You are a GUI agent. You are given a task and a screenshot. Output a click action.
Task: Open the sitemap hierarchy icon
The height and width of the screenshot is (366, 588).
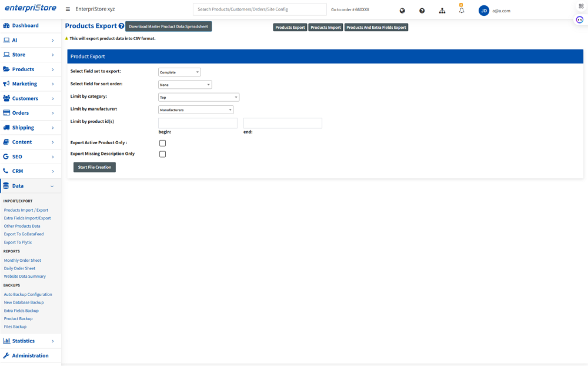pos(442,11)
